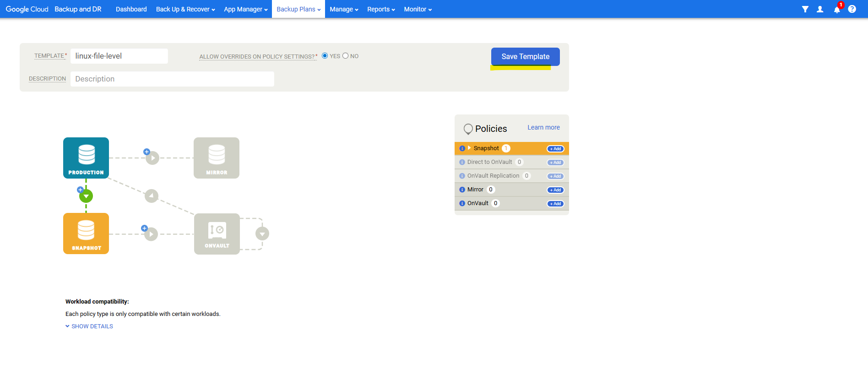This screenshot has height=375, width=868.
Task: Open the notifications bell
Action: click(836, 10)
